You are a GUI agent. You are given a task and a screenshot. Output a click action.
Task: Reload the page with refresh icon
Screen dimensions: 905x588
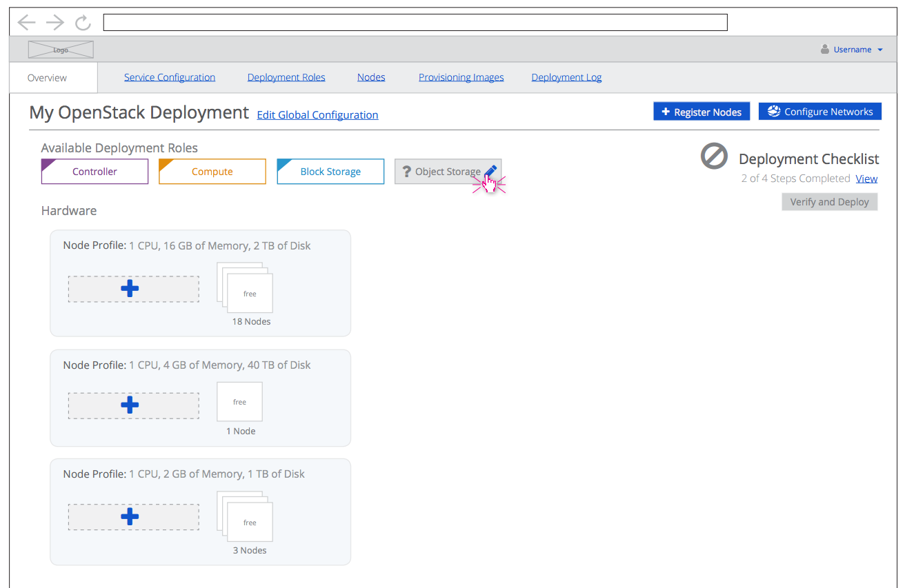click(x=83, y=23)
